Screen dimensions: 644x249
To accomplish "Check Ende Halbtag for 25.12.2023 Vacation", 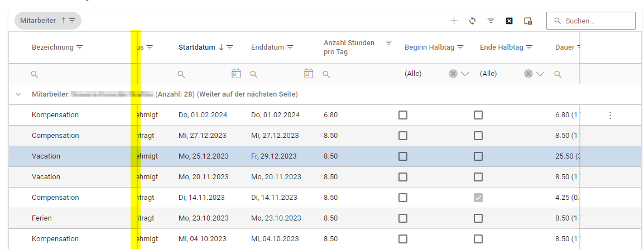I will point(478,156).
